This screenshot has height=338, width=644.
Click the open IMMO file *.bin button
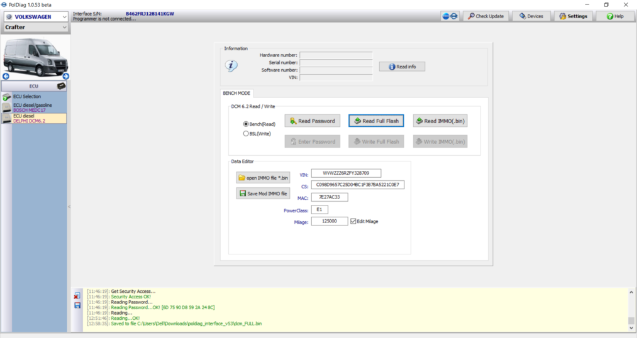(263, 178)
